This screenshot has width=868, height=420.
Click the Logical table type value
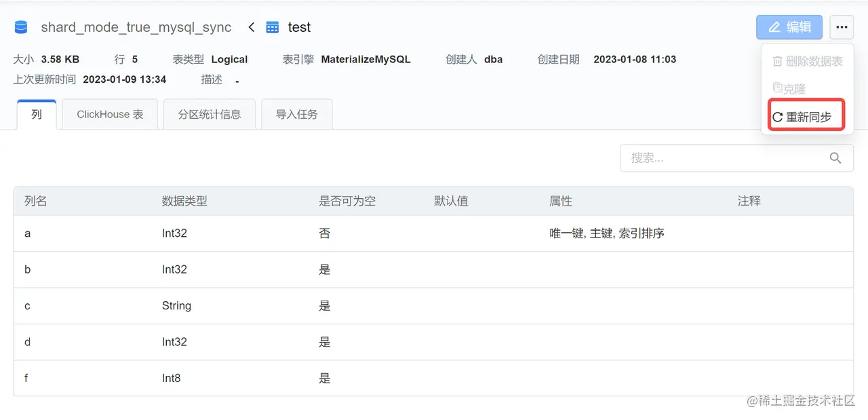point(229,60)
